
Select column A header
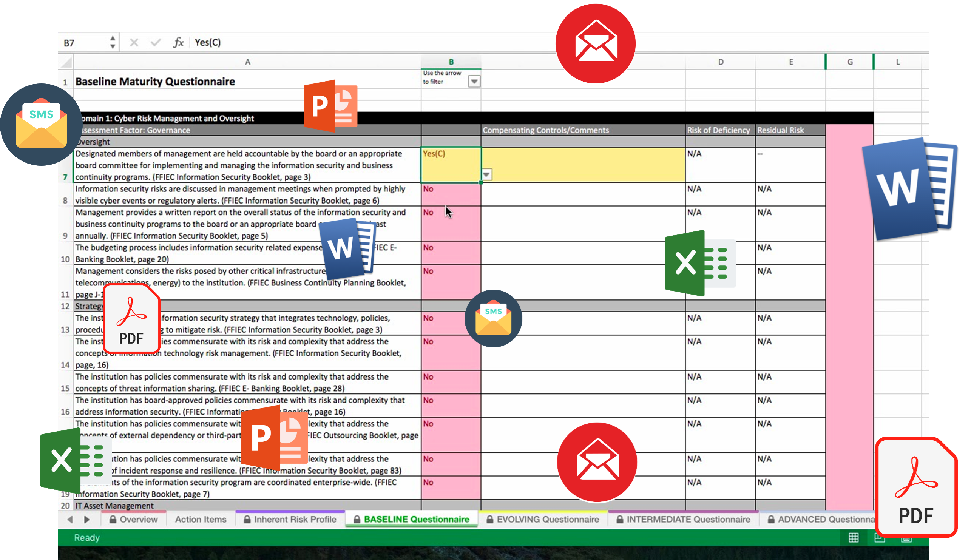[247, 62]
